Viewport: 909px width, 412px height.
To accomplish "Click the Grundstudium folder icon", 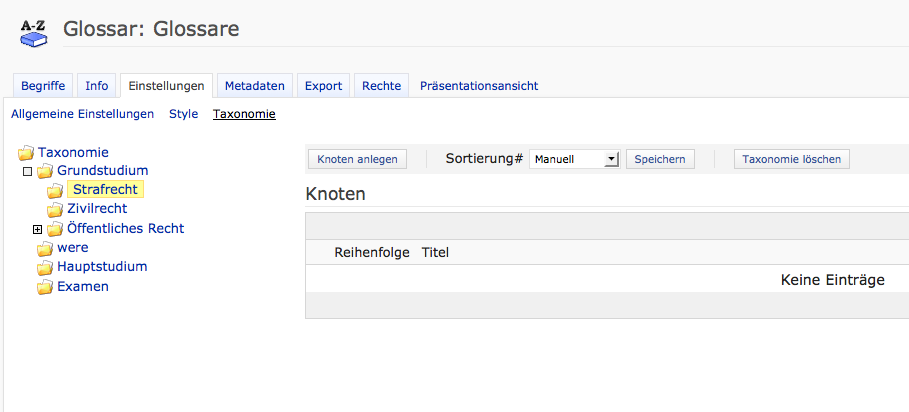I will pos(45,172).
